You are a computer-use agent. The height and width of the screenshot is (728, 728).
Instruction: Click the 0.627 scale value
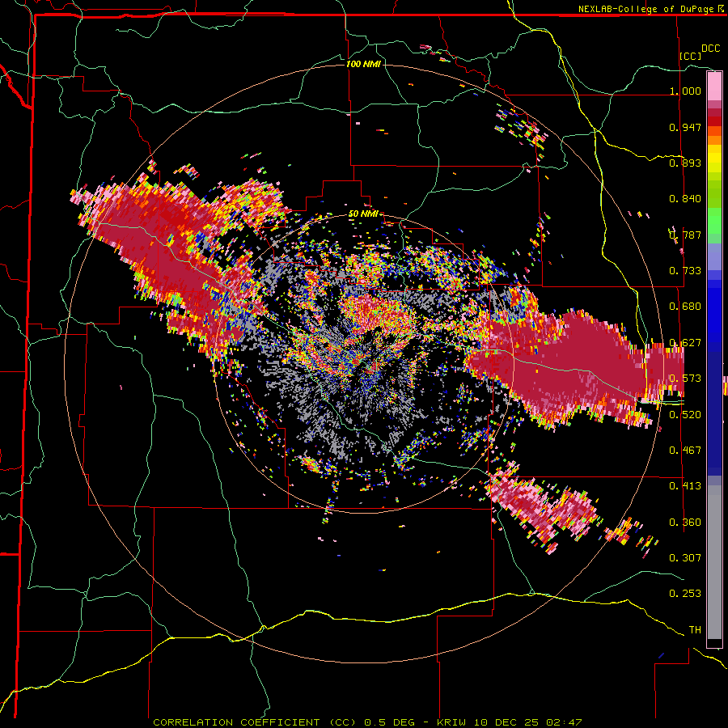point(685,343)
